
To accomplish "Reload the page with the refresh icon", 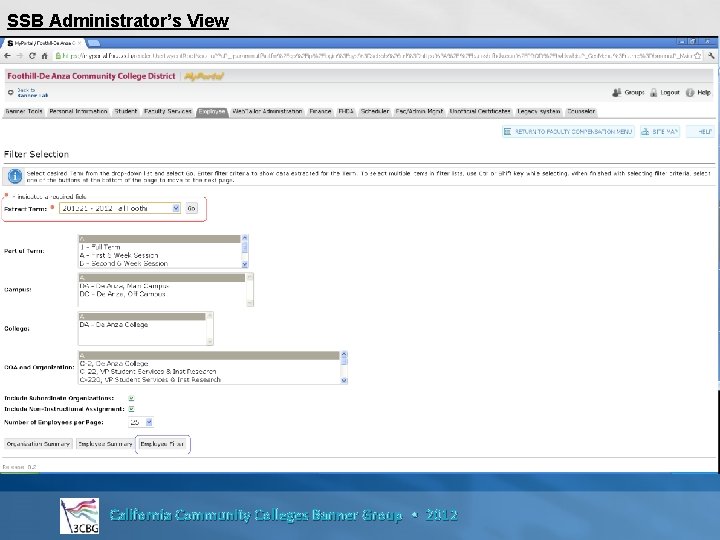I will tap(32, 56).
